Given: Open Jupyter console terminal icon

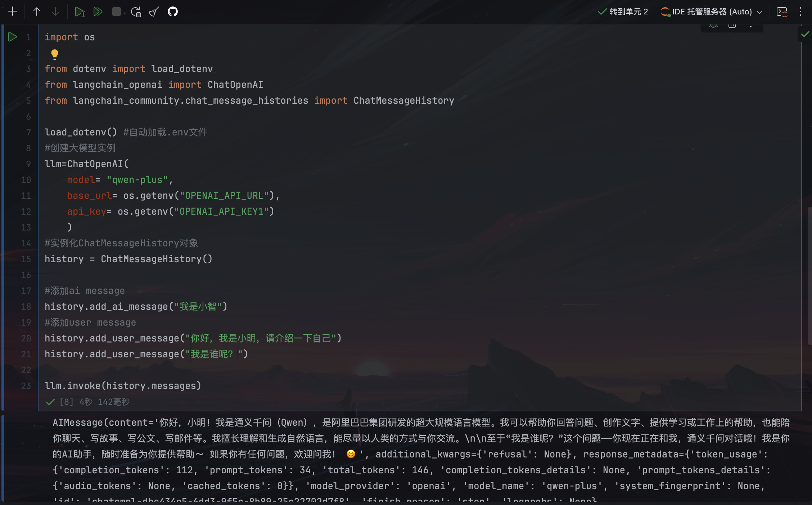Looking at the screenshot, I should [x=782, y=12].
